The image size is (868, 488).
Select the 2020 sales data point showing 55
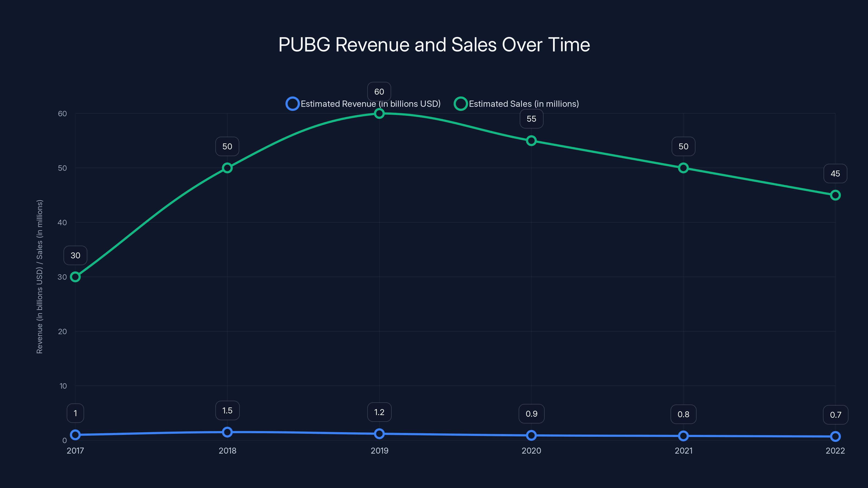coord(531,141)
